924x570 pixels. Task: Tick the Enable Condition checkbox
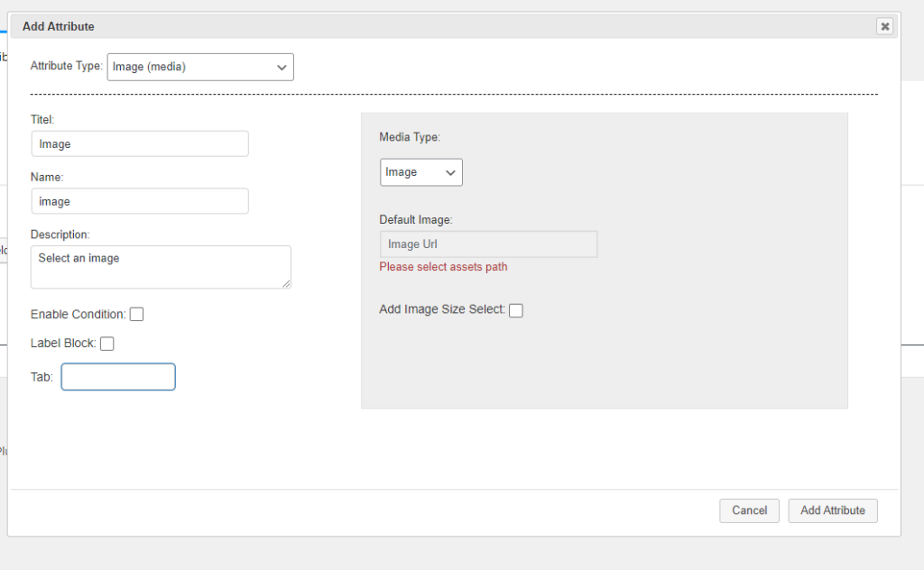click(137, 315)
